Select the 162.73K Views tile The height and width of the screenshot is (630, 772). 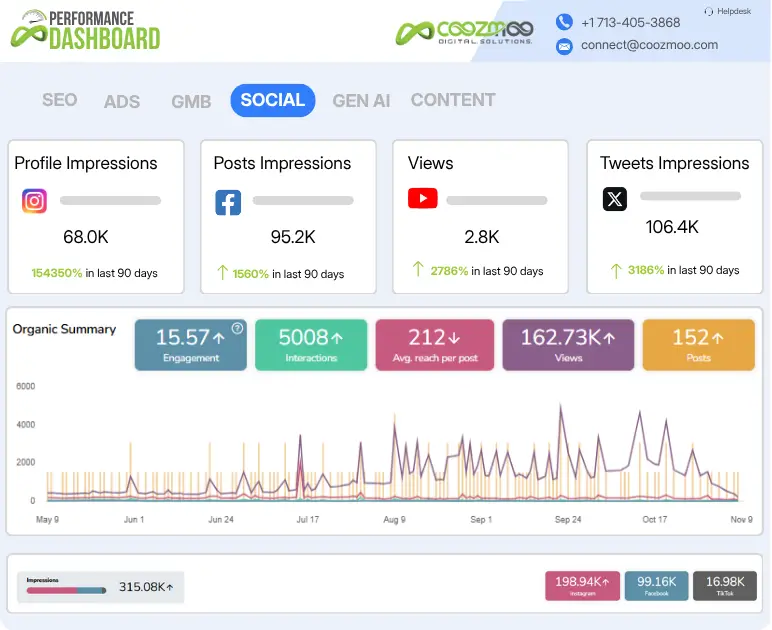tap(568, 345)
